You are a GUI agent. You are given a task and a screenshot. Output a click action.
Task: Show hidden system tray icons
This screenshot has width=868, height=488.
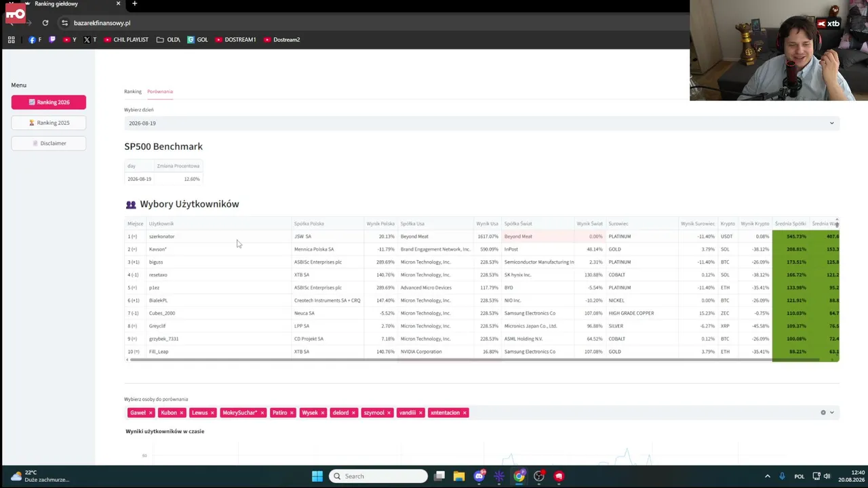(x=768, y=476)
